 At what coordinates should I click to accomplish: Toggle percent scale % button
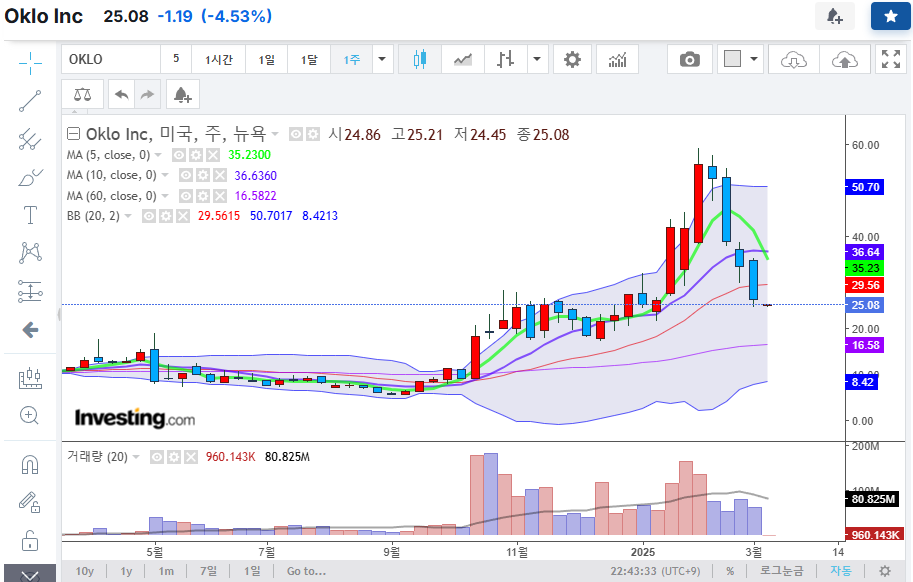[x=730, y=571]
